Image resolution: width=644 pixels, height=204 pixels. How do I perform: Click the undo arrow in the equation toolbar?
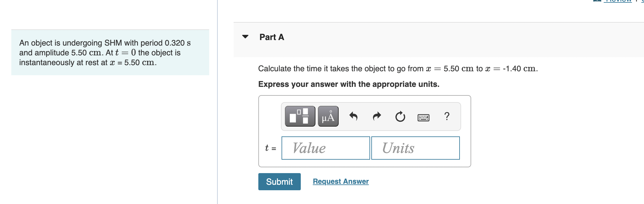(x=354, y=116)
